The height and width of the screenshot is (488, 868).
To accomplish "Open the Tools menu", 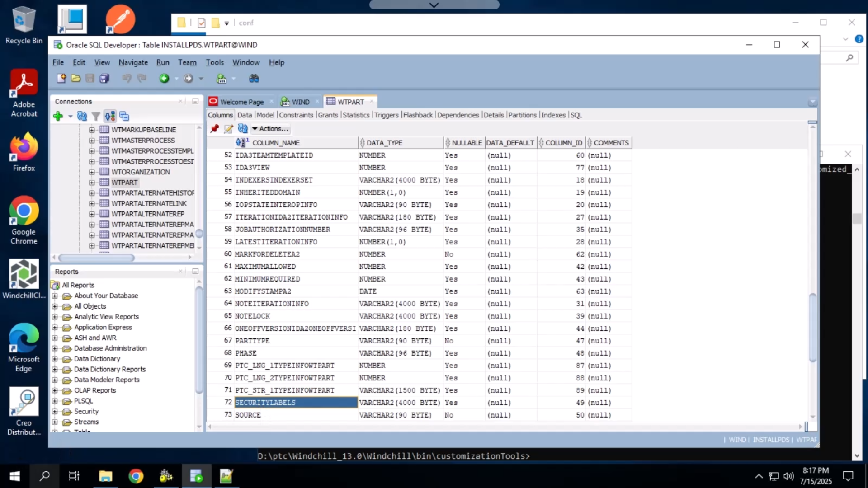I will coord(215,62).
